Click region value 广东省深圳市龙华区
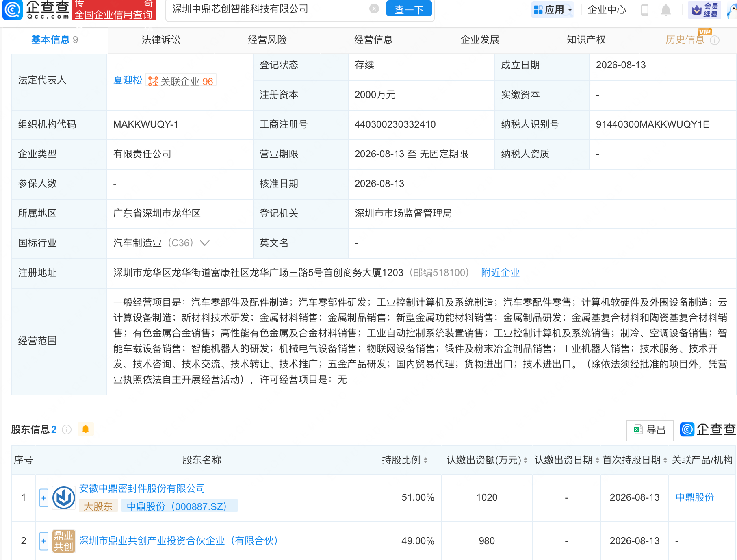Viewport: 737px width, 560px height. (x=157, y=213)
